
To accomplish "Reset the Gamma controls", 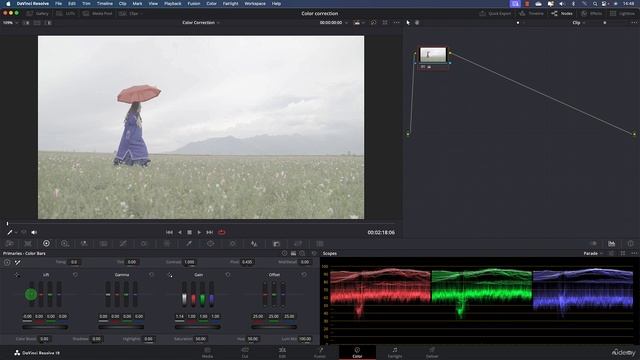I will (151, 275).
